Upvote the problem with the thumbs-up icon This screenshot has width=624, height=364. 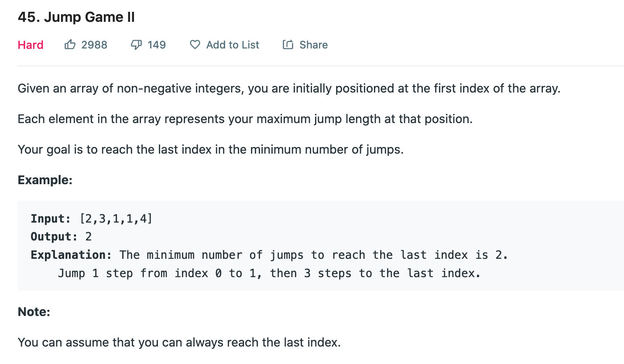click(70, 45)
